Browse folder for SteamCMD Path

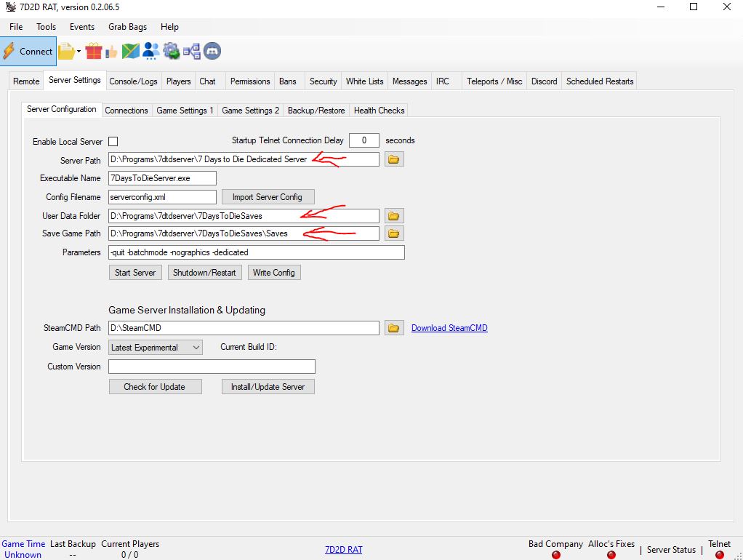394,328
